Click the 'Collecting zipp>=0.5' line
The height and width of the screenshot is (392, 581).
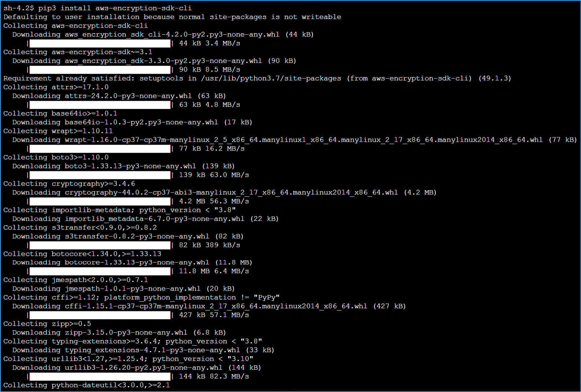coord(47,324)
